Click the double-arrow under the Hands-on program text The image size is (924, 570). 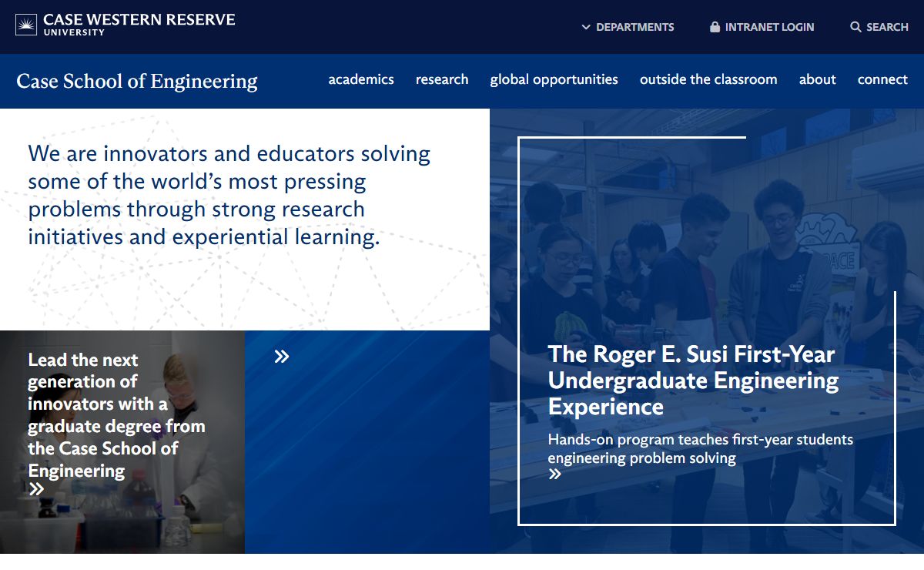pos(555,474)
